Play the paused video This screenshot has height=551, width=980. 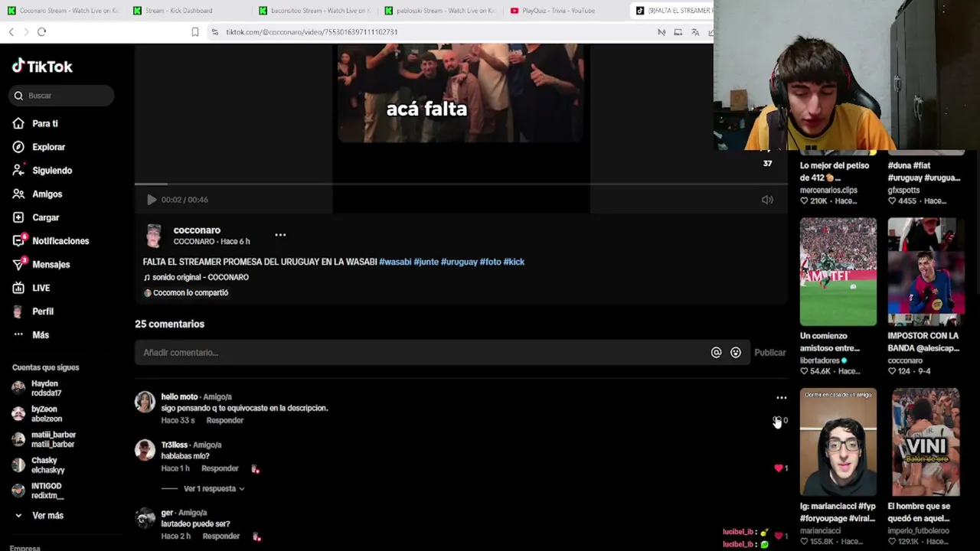coord(152,200)
